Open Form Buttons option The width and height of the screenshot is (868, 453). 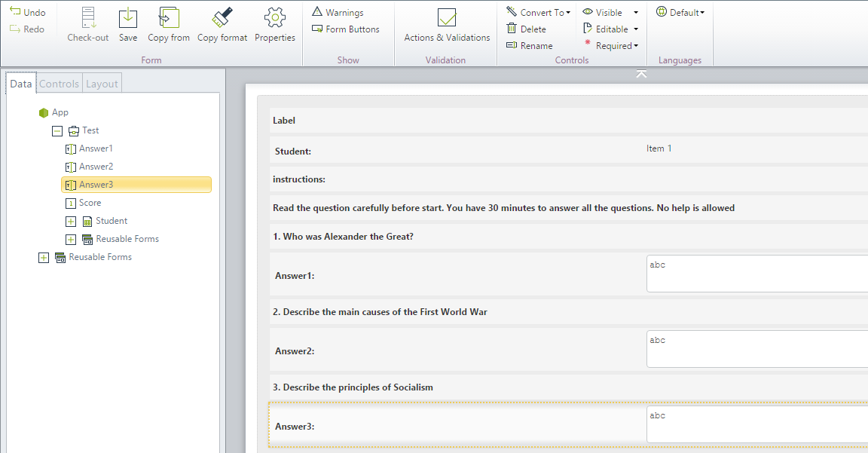(345, 29)
